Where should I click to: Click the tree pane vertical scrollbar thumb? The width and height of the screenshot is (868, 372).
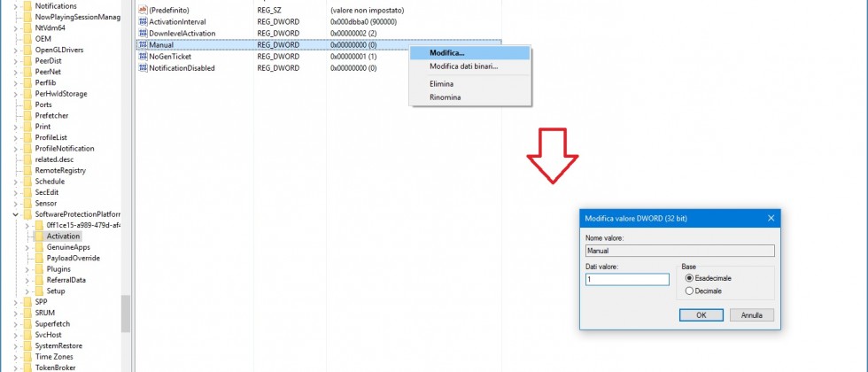point(126,314)
